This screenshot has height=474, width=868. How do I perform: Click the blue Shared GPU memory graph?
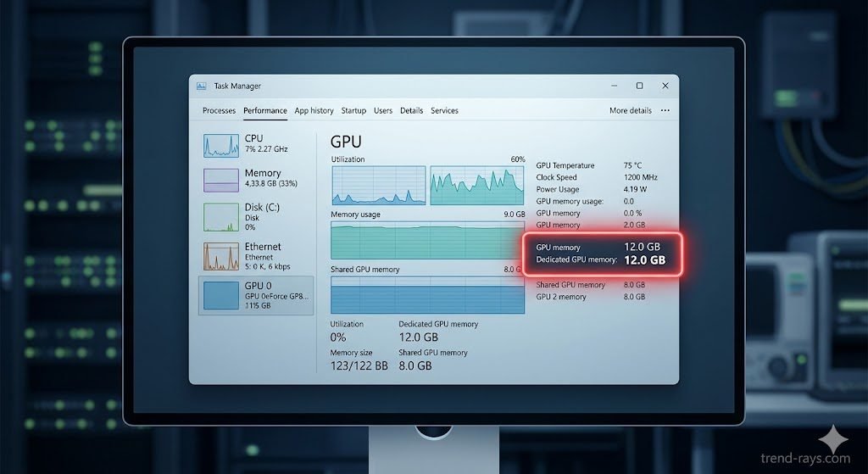[427, 295]
